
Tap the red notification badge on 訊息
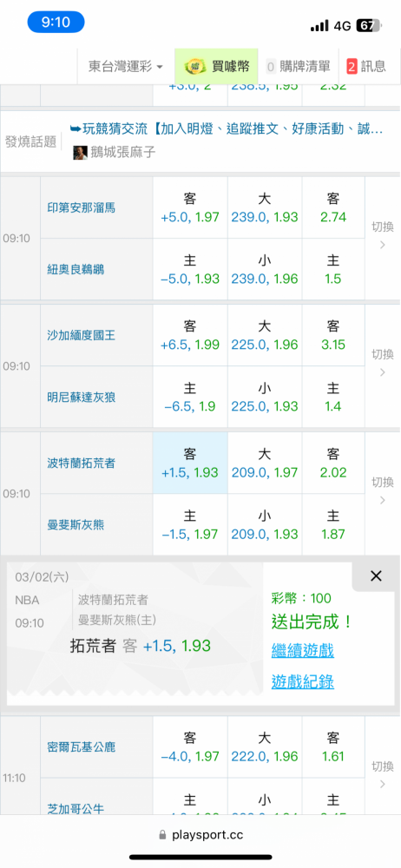[352, 67]
